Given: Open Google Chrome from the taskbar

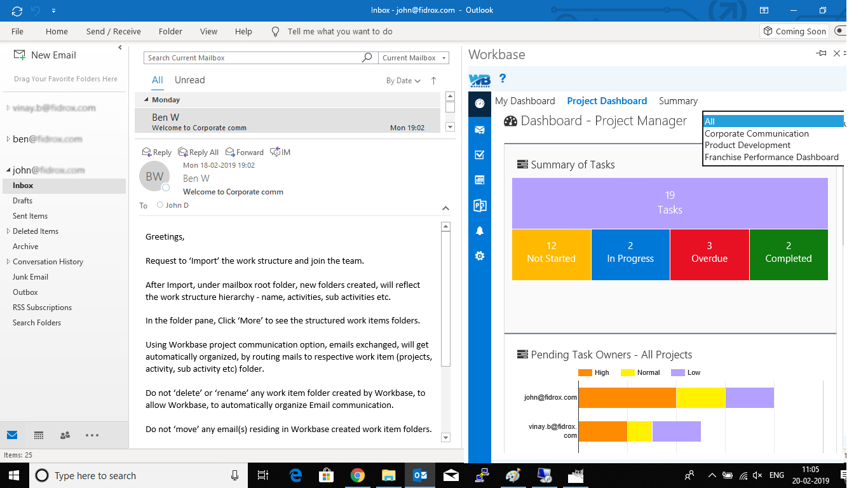Looking at the screenshot, I should tap(357, 475).
